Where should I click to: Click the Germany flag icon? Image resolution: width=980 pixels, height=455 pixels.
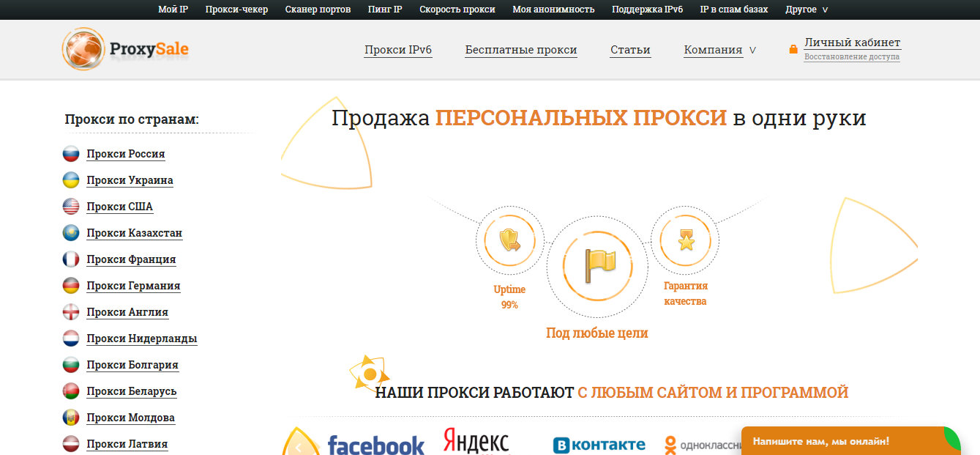click(x=71, y=286)
